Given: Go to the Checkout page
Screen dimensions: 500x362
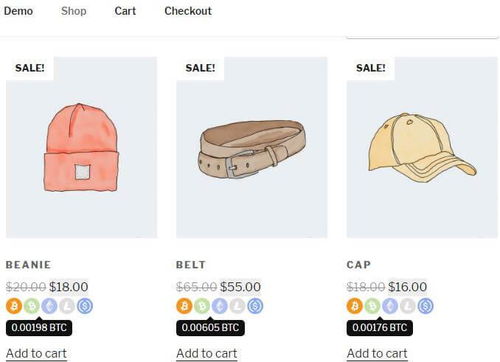Looking at the screenshot, I should click(x=188, y=11).
